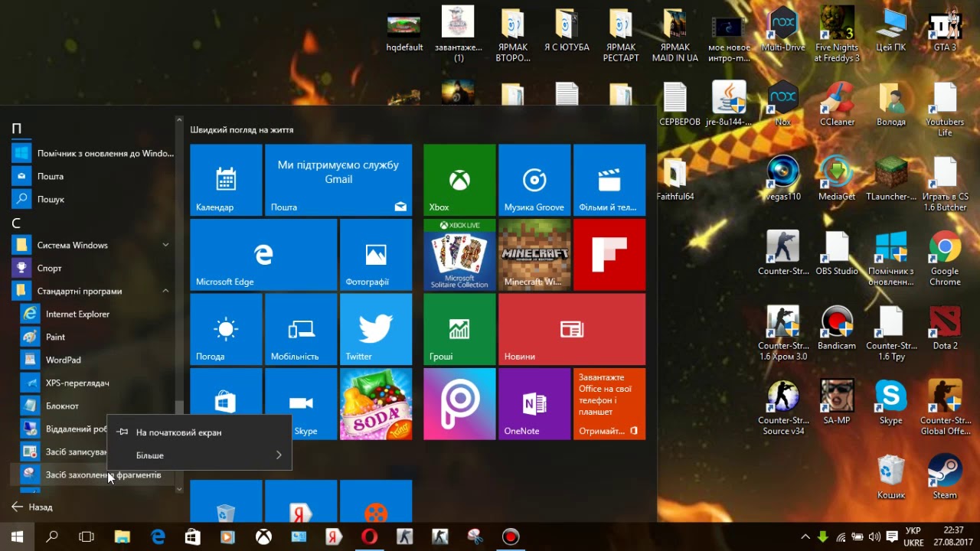
Task: Open taskbar search magnifier
Action: pyautogui.click(x=52, y=537)
